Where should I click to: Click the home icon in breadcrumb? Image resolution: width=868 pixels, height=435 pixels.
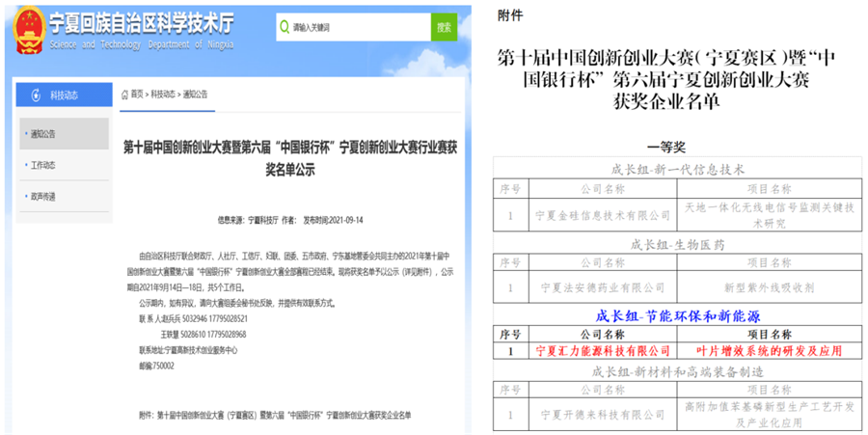pos(125,95)
